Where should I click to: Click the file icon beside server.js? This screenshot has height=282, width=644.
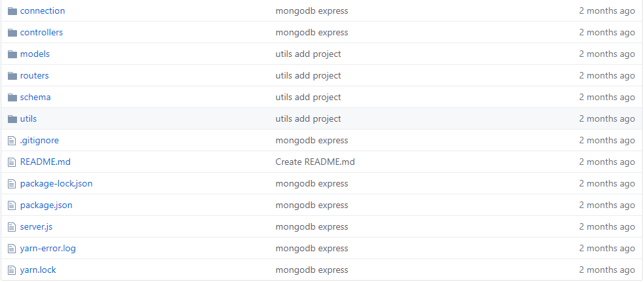pyautogui.click(x=12, y=227)
